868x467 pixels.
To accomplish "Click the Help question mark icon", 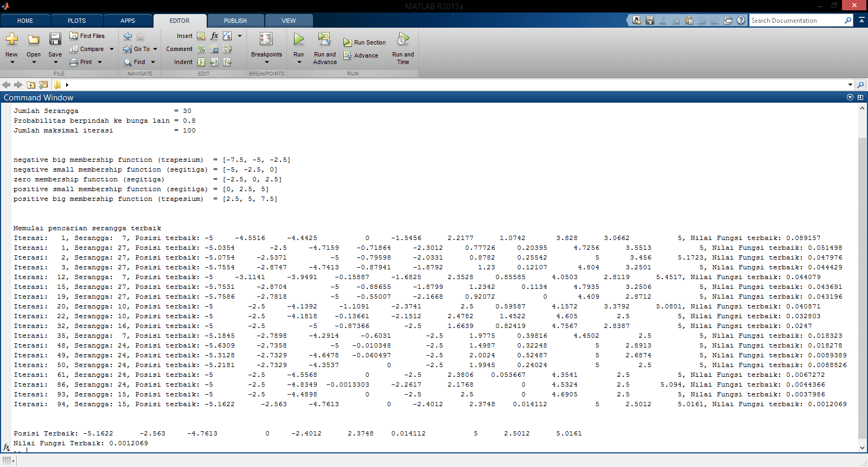I will 741,21.
